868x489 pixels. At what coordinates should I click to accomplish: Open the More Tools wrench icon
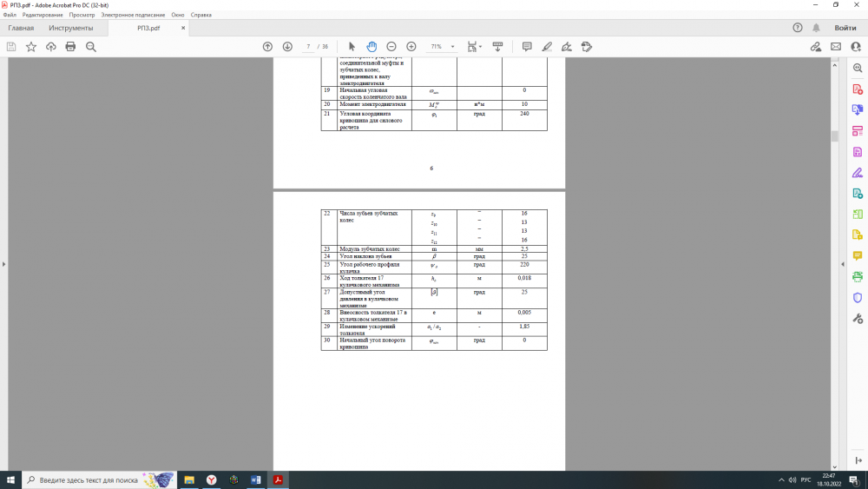pos(858,319)
